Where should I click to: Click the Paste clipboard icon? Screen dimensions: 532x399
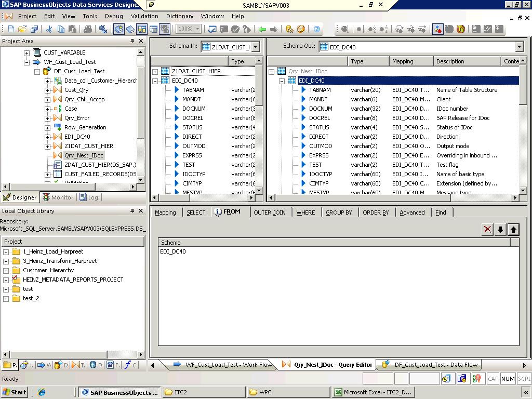tap(72, 29)
